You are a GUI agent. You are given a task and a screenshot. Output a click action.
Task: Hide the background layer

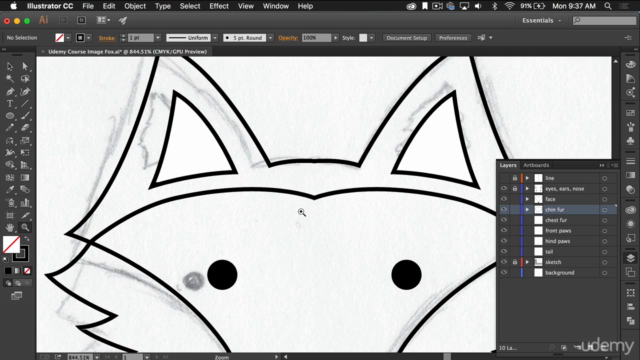pyautogui.click(x=504, y=272)
